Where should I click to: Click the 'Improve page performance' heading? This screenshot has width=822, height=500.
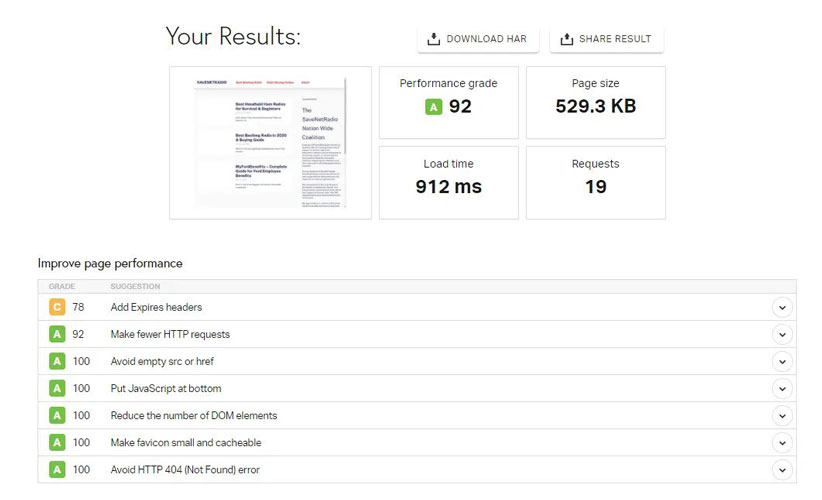point(110,264)
